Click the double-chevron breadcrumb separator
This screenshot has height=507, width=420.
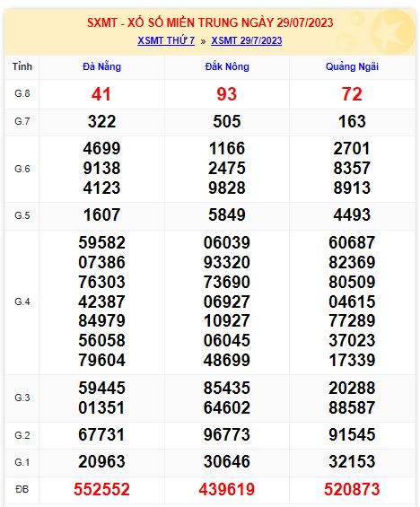pos(203,41)
